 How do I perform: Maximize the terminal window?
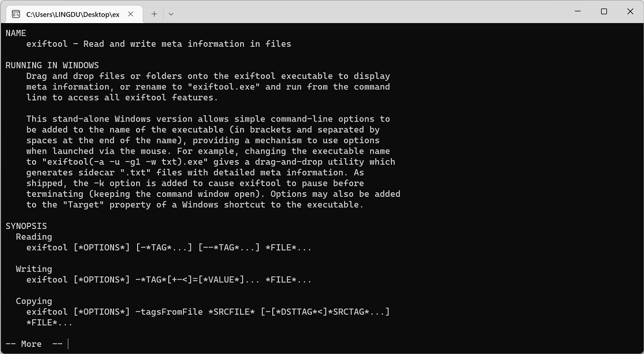point(604,12)
